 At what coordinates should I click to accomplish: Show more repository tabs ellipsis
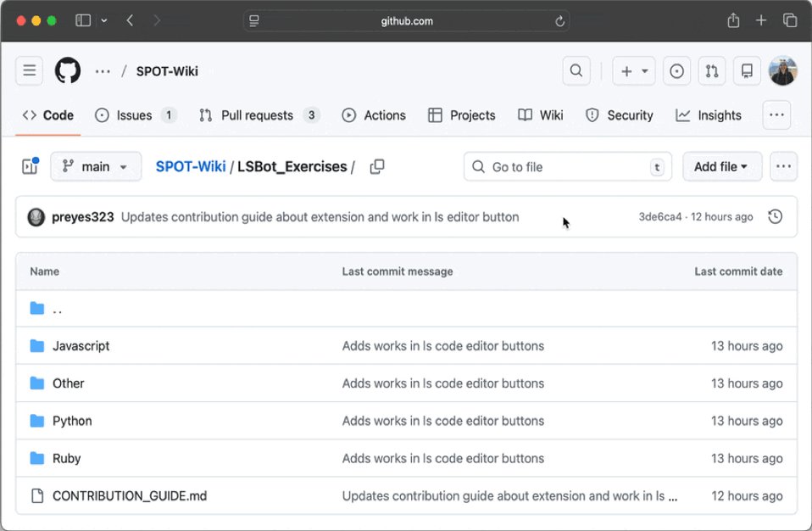click(x=776, y=115)
